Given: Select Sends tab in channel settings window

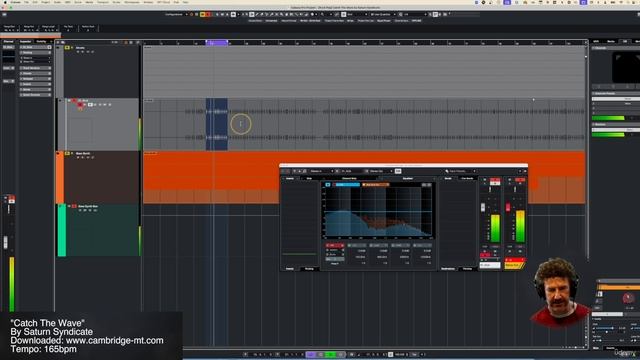Looking at the screenshot, I should pyautogui.click(x=448, y=178).
